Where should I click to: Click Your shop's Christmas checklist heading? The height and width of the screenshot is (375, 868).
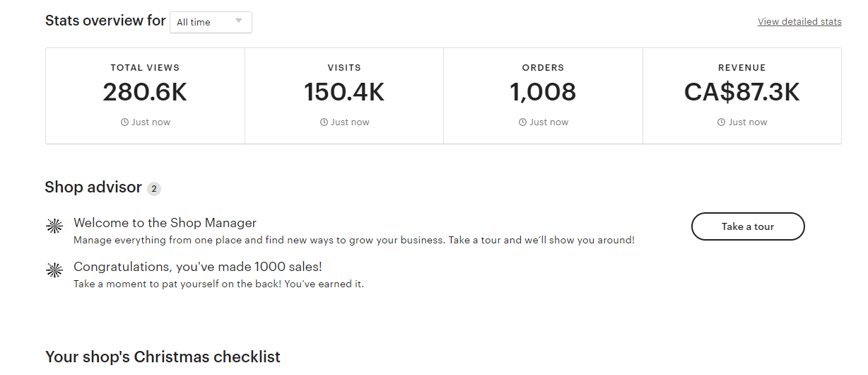coord(163,357)
